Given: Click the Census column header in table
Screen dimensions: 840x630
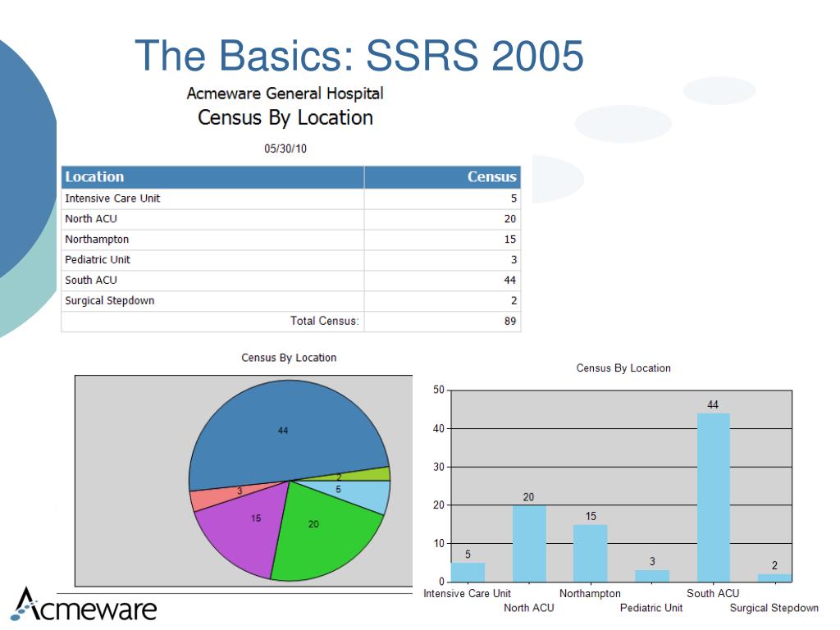Looking at the screenshot, I should pos(442,177).
